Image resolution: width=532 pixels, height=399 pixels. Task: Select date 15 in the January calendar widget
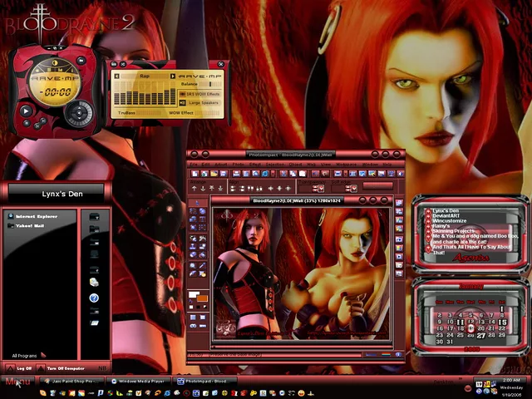502,322
